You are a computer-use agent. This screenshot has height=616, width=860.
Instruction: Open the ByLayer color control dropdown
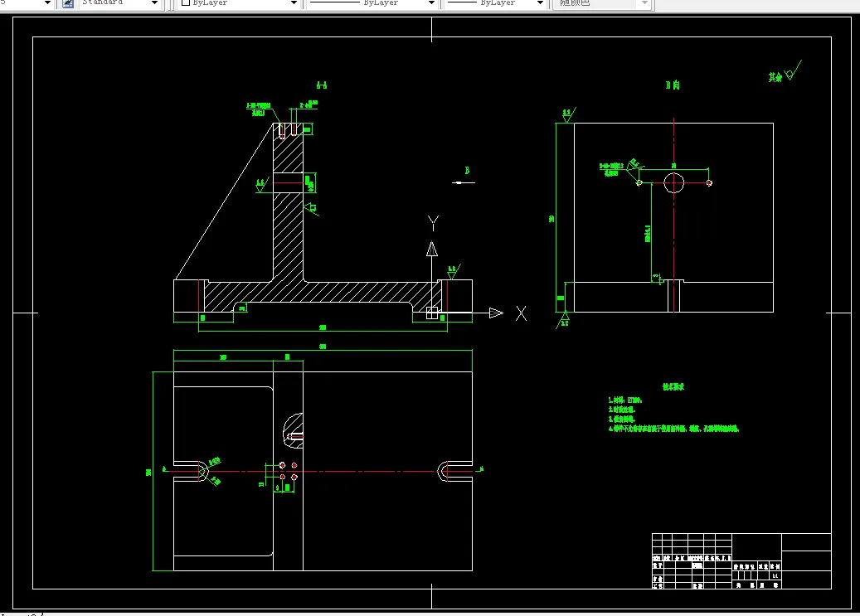[x=294, y=3]
